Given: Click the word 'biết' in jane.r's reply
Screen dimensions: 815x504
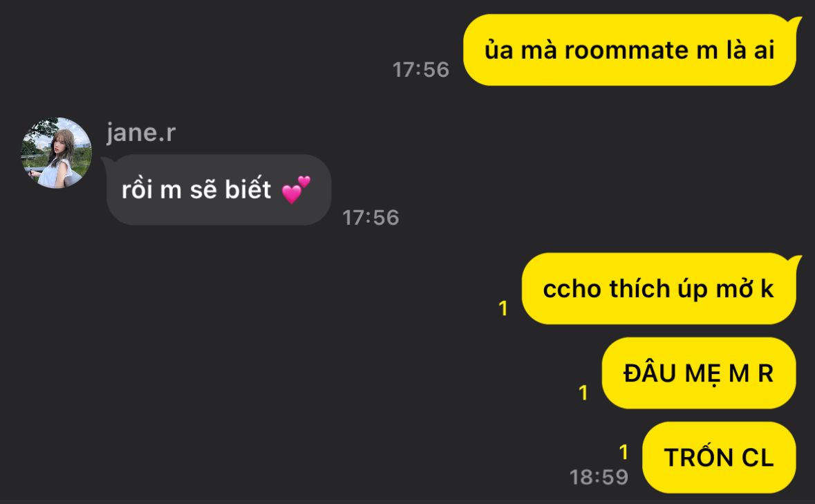Looking at the screenshot, I should tap(248, 189).
